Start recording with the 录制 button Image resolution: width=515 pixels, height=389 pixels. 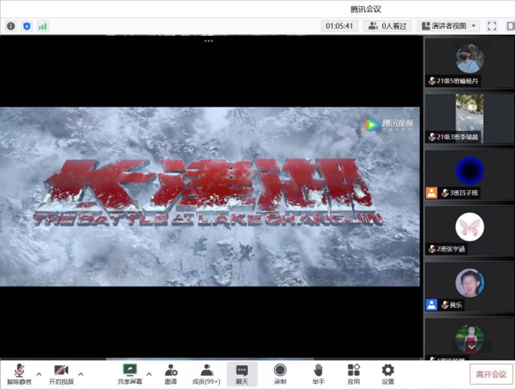pyautogui.click(x=280, y=374)
